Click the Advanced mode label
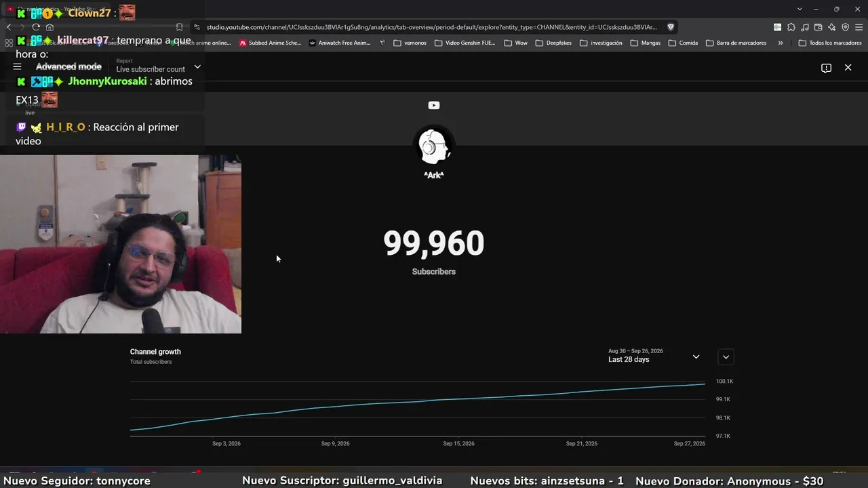 tap(68, 66)
